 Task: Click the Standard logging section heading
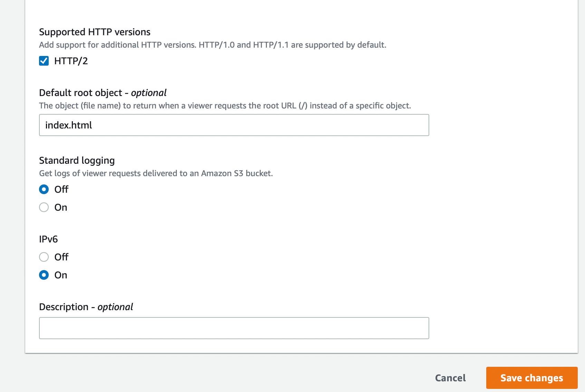77,160
